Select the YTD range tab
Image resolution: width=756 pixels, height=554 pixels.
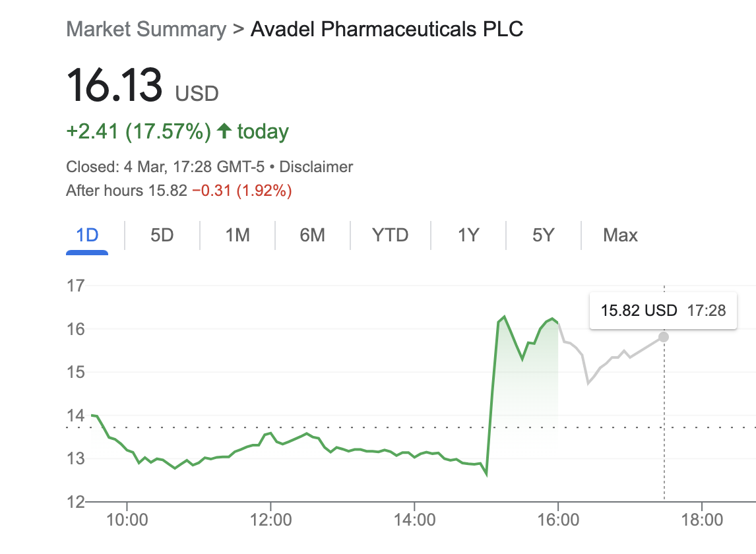[390, 235]
